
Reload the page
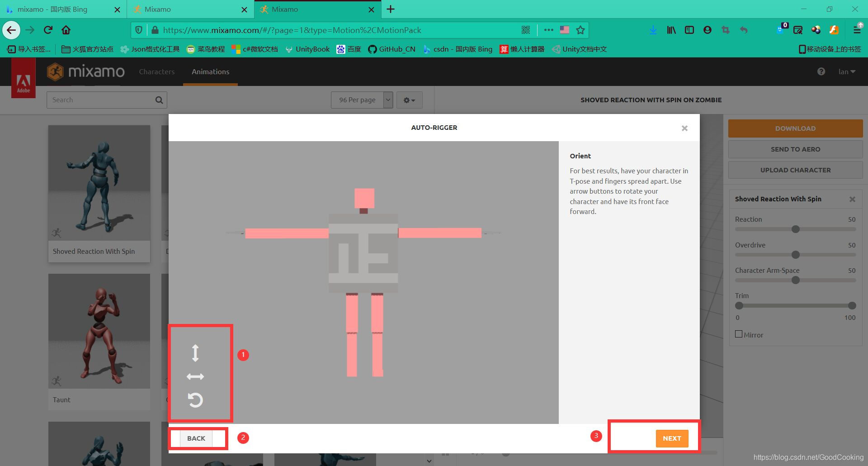pyautogui.click(x=48, y=30)
